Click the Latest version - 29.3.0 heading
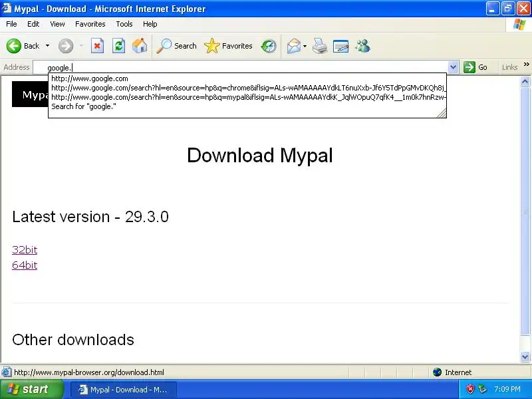This screenshot has height=399, width=532. [90, 217]
